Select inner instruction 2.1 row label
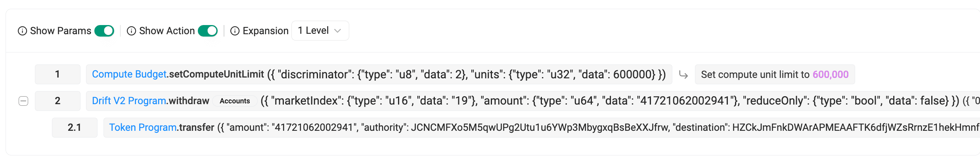Viewport: 980px width, 163px height. tap(75, 128)
